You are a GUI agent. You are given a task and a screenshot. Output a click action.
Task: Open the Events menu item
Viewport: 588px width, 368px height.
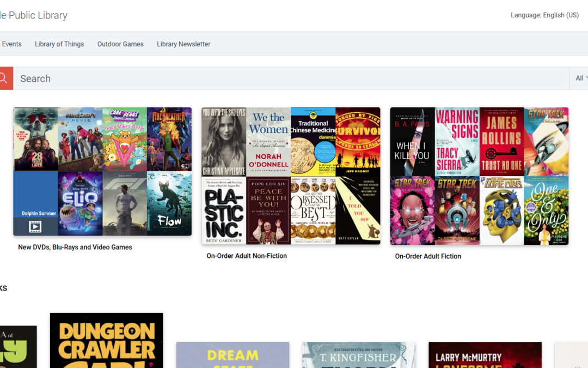point(11,44)
